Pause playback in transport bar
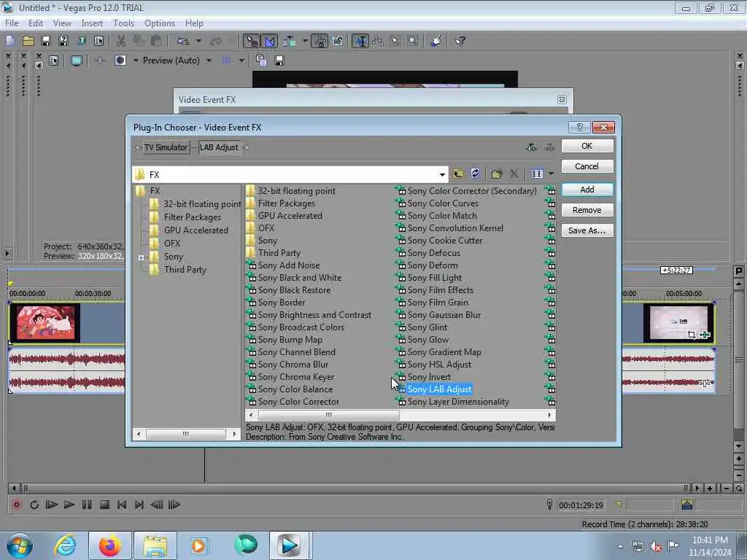 pyautogui.click(x=87, y=505)
